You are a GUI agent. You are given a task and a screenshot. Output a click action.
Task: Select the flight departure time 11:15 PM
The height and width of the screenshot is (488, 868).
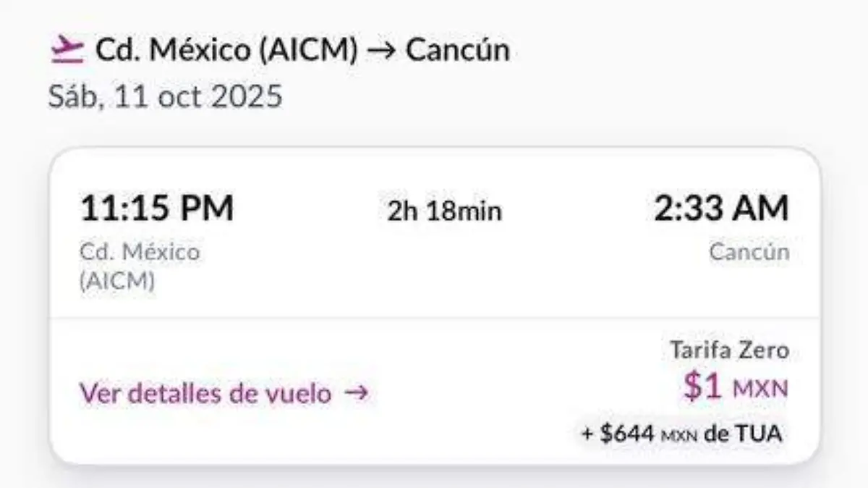(x=156, y=209)
